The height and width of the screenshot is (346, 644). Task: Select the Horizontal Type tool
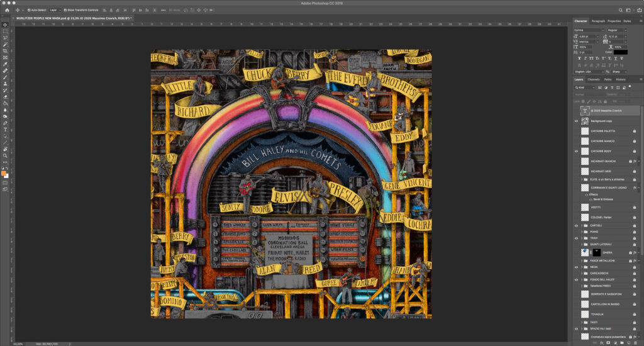[x=5, y=130]
